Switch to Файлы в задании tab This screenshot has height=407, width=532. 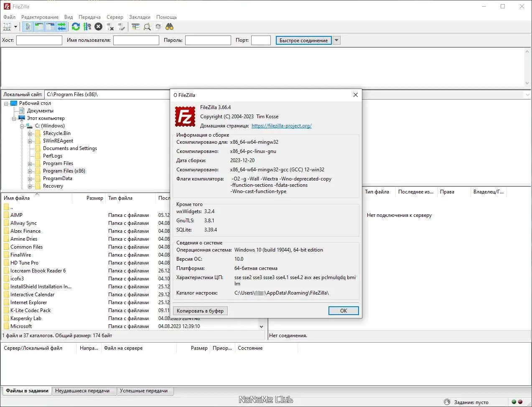coord(27,391)
